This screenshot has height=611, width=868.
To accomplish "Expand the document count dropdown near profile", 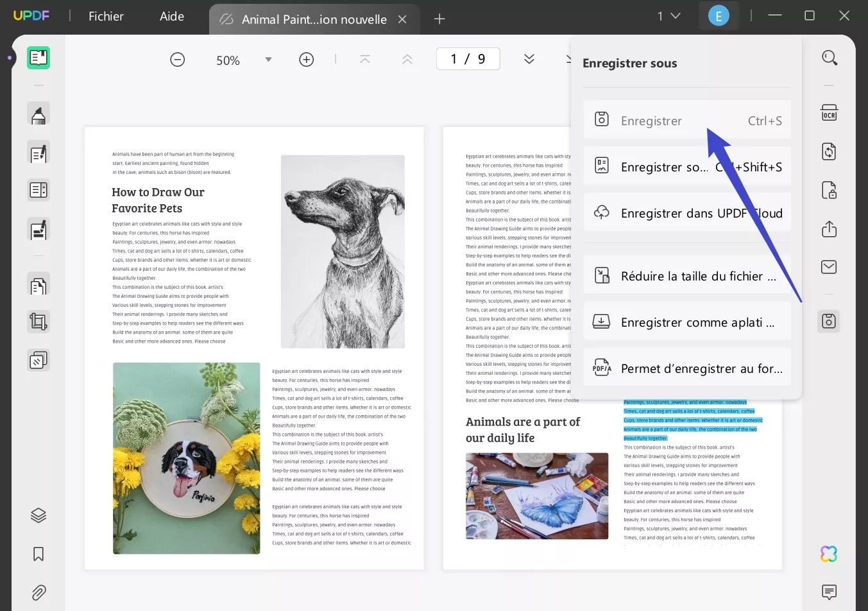I will click(668, 15).
